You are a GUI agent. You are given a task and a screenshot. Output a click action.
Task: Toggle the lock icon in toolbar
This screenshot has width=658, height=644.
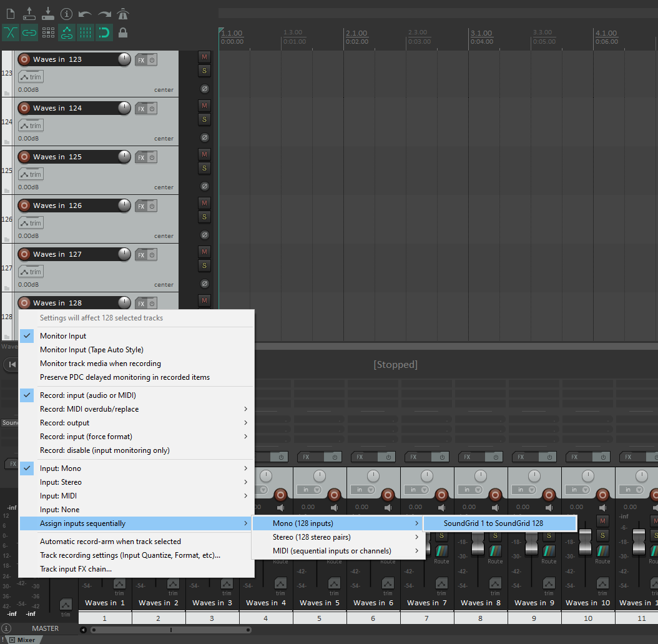point(123,32)
